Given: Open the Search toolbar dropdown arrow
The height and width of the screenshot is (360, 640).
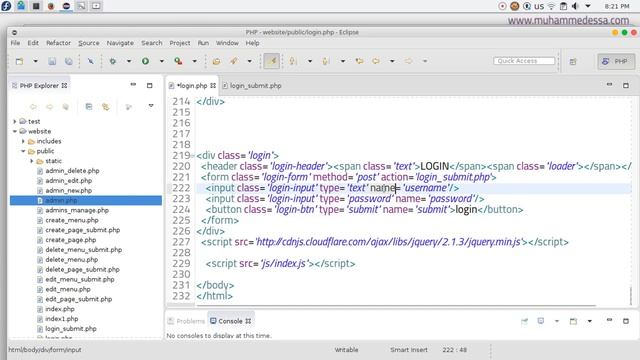Looking at the screenshot, I should 249,61.
